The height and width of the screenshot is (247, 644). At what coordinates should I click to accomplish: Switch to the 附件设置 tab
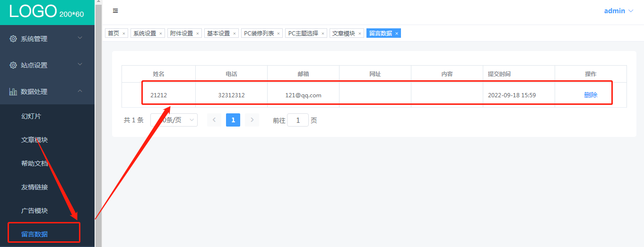click(182, 34)
